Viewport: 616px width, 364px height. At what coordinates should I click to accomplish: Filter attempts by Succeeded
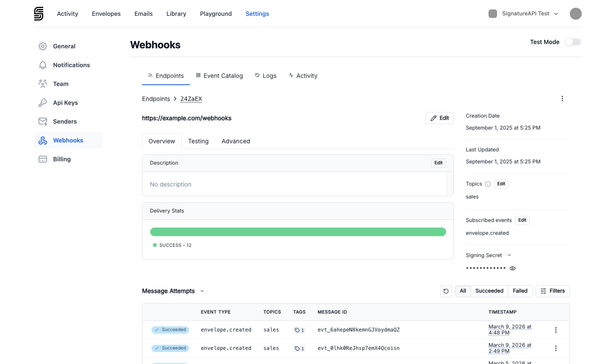point(489,291)
